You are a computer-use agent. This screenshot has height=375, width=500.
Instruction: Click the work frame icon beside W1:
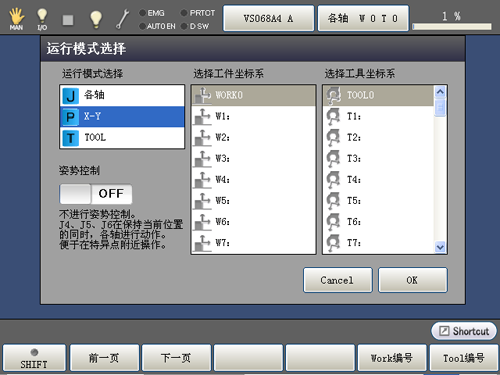pos(202,116)
